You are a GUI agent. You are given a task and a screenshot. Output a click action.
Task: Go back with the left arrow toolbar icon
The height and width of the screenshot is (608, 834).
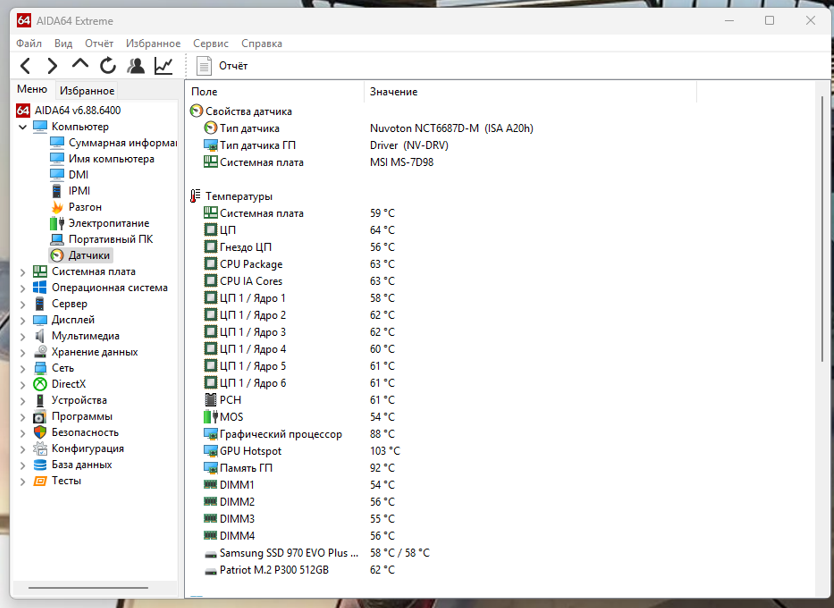click(x=25, y=66)
